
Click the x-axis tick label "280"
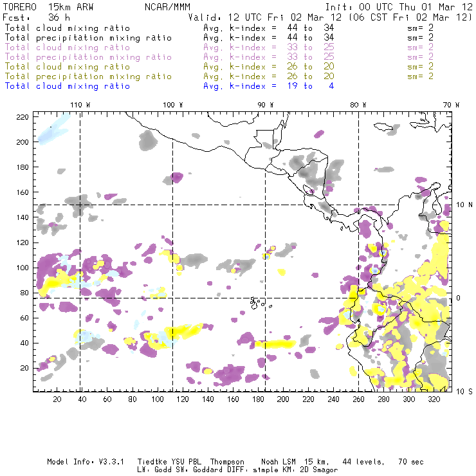point(384,399)
